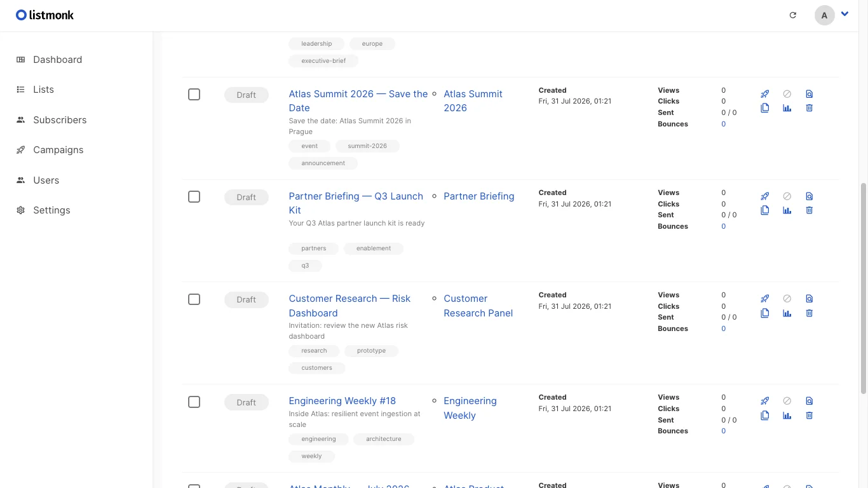Click cancel icon in Customer Research row
This screenshot has width=868, height=488.
point(787,299)
